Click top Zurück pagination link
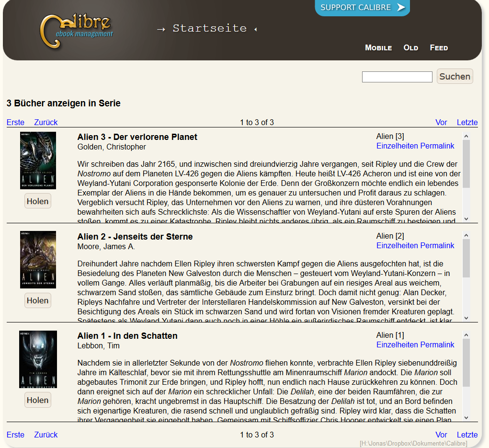 (46, 122)
